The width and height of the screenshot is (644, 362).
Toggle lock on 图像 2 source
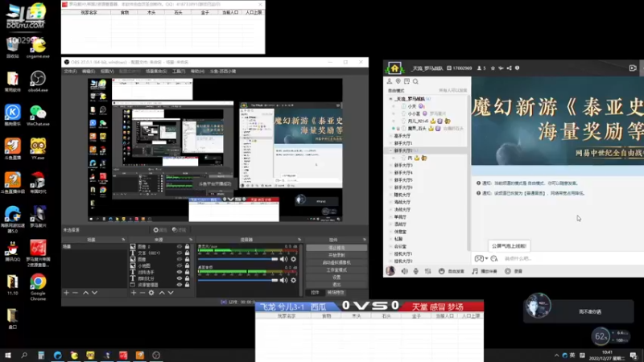click(188, 247)
